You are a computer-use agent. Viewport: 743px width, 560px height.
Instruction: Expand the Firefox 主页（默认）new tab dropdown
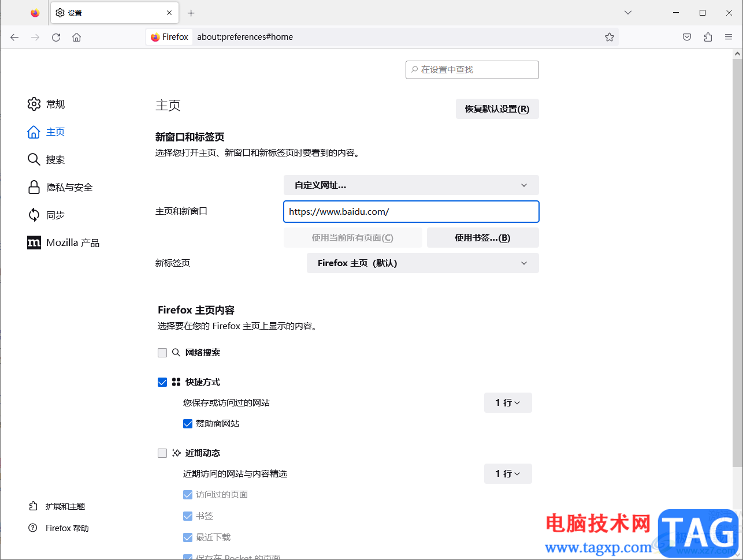[423, 263]
